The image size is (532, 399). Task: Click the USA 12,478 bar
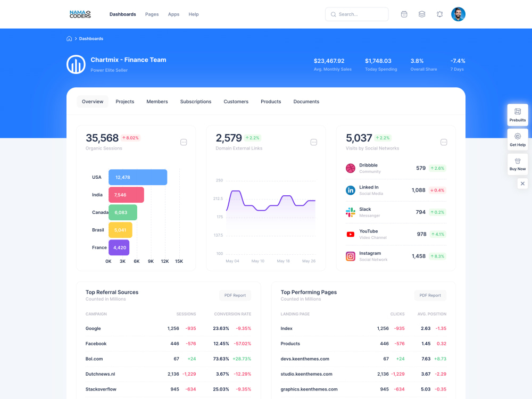click(138, 177)
